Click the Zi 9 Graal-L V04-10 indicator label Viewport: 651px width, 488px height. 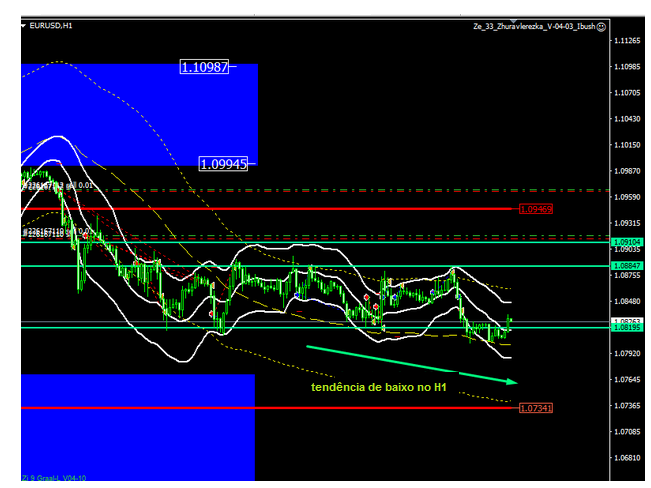tap(50, 478)
